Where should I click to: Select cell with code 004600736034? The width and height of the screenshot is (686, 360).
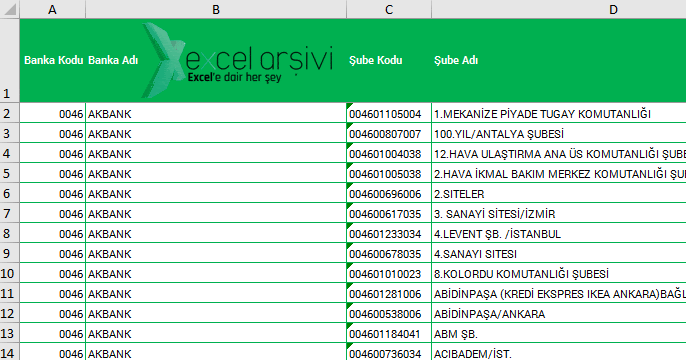point(389,352)
